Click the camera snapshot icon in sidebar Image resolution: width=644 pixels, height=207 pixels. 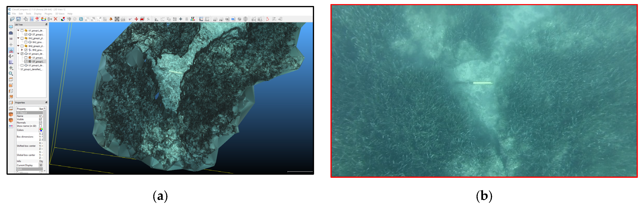(x=11, y=33)
